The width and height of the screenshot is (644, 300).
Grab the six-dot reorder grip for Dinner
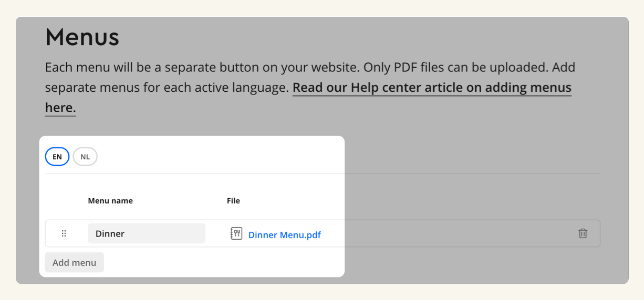pyautogui.click(x=64, y=233)
